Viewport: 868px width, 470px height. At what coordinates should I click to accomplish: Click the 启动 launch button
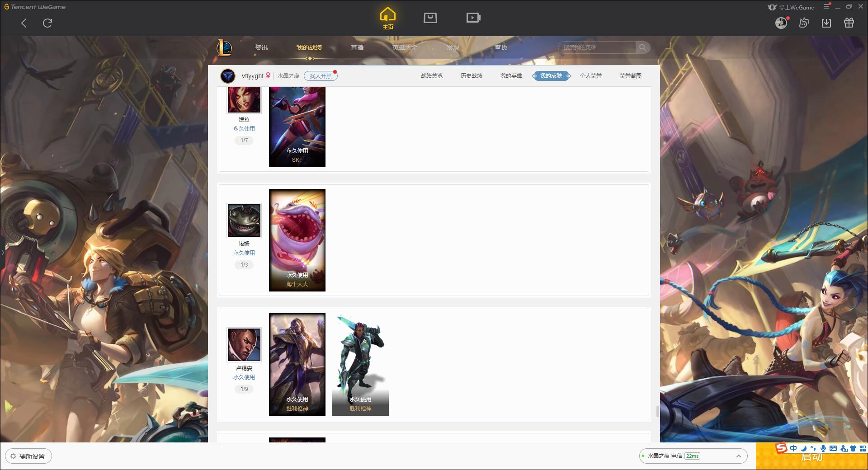(x=811, y=456)
